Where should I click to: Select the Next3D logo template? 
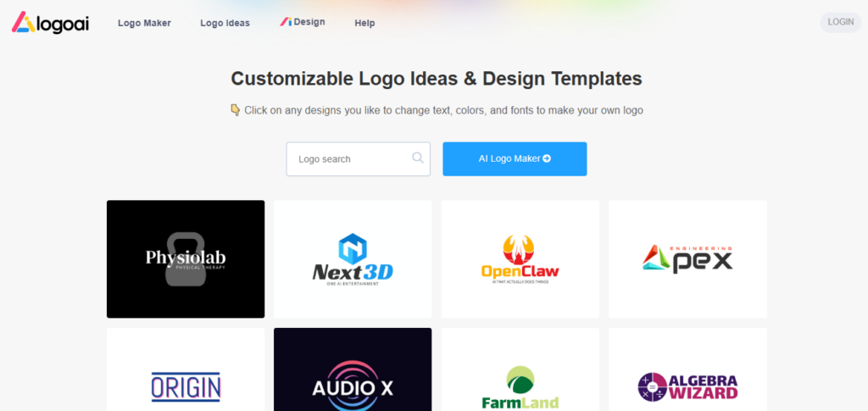pos(353,258)
